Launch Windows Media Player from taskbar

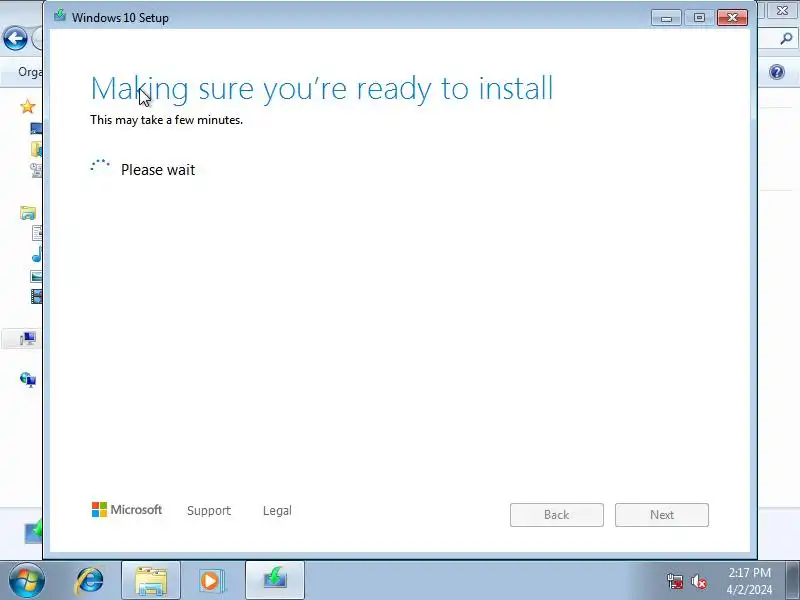(211, 581)
